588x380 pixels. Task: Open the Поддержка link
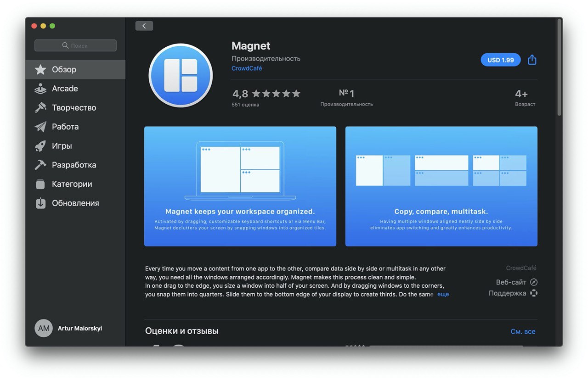[x=507, y=293]
